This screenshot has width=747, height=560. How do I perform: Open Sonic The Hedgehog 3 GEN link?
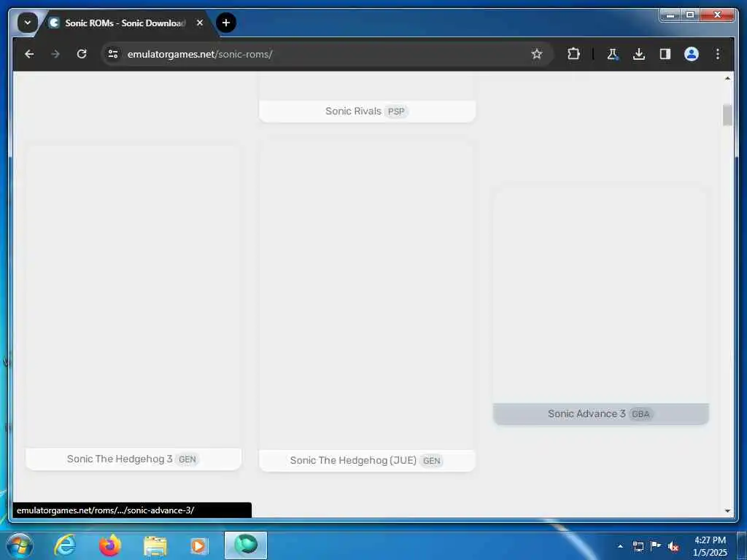click(133, 459)
